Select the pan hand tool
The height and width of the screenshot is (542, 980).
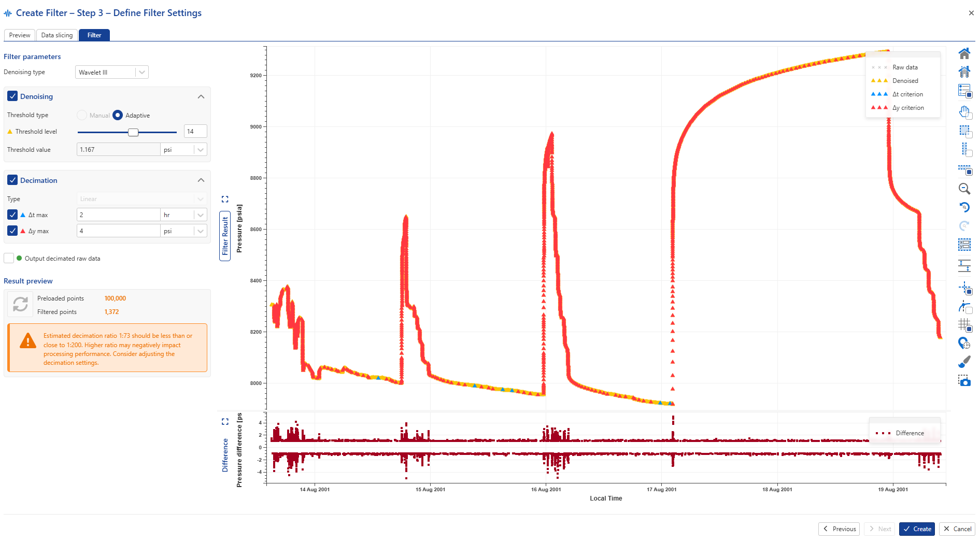[x=964, y=112]
